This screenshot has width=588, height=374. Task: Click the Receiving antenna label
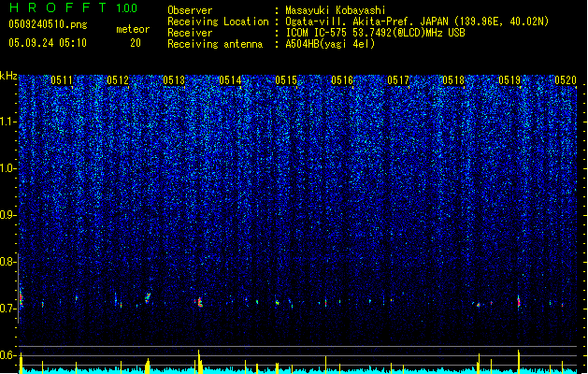[215, 44]
